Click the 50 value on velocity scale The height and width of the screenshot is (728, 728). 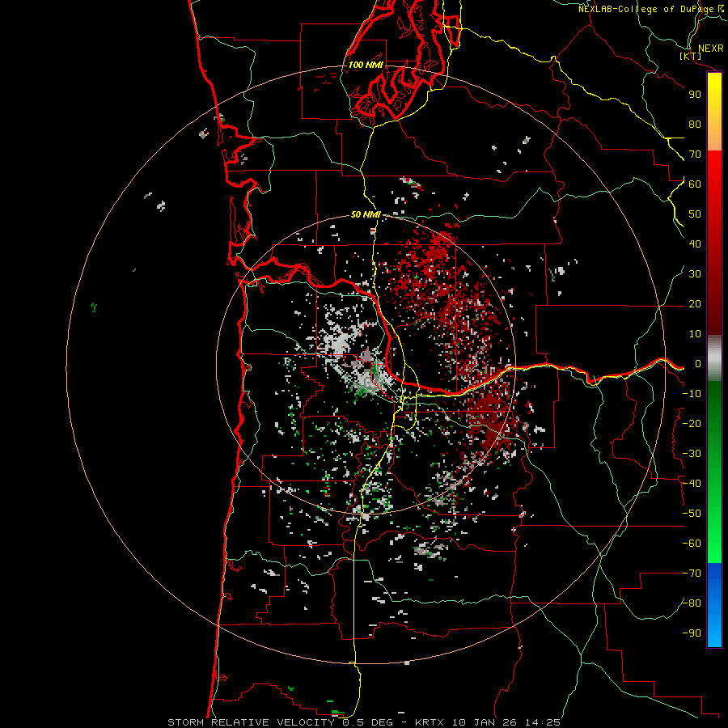click(695, 214)
